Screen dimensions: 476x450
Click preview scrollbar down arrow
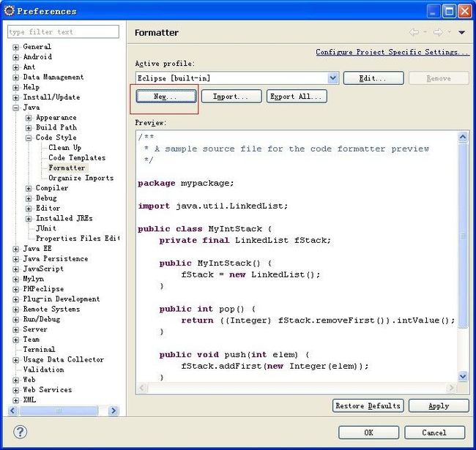463,376
